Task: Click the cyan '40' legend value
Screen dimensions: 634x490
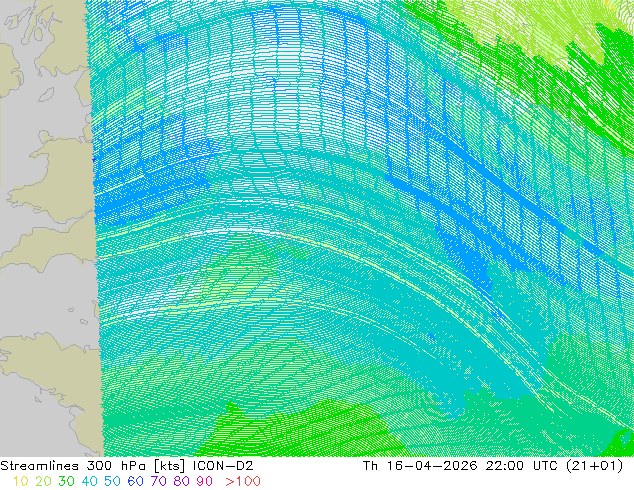Action: click(x=89, y=481)
